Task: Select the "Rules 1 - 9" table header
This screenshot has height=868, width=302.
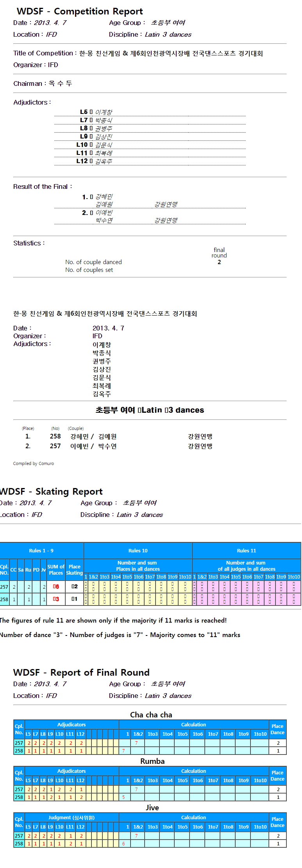Action: point(41,551)
